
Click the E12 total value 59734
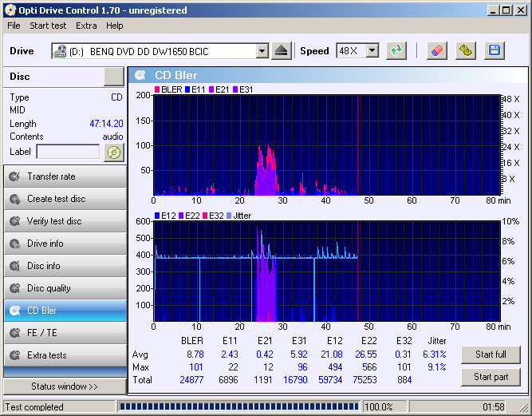[330, 380]
